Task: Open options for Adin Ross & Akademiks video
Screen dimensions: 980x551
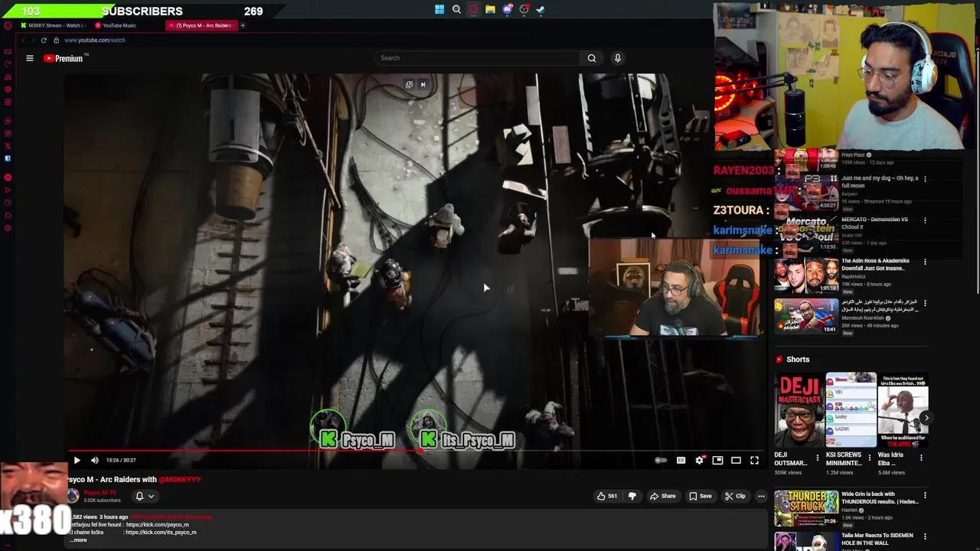Action: (925, 262)
